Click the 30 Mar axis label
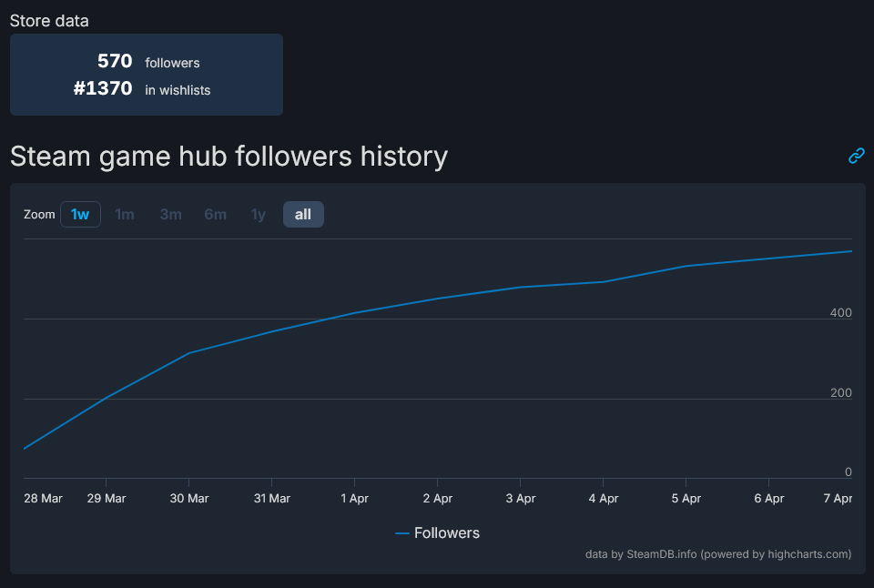Viewport: 874px width, 588px height. pyautogui.click(x=189, y=498)
